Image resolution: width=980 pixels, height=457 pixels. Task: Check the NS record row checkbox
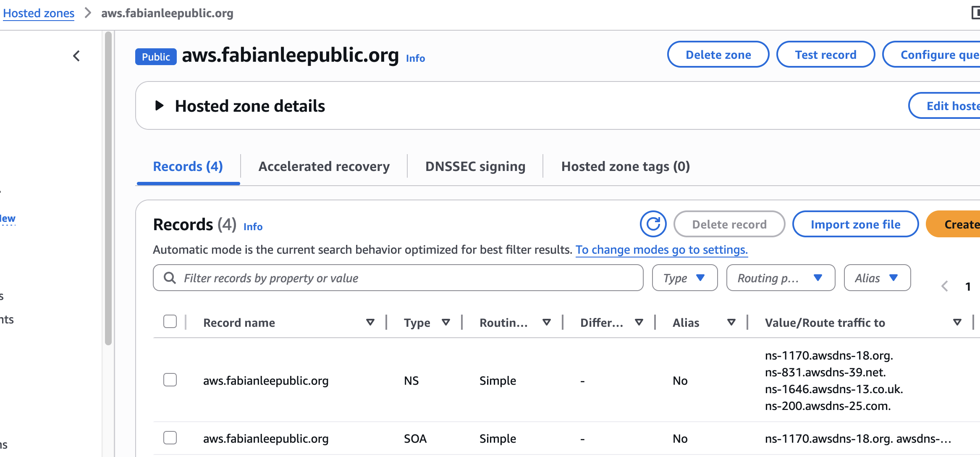click(170, 380)
